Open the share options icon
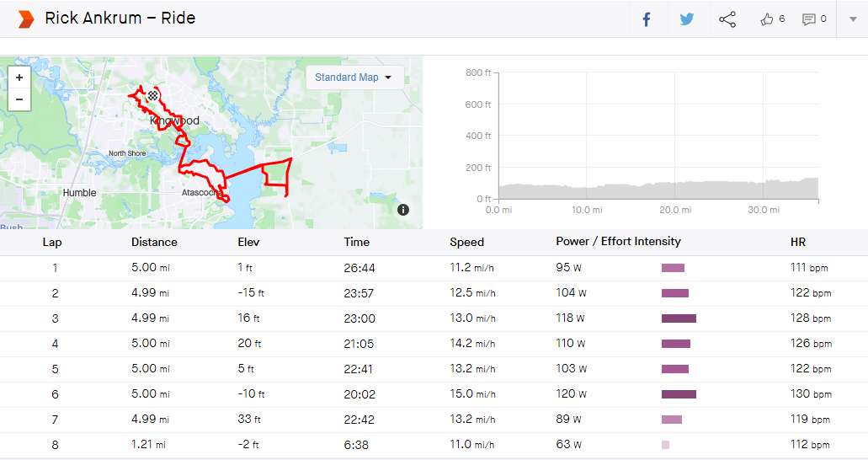868x460 pixels. click(x=727, y=19)
